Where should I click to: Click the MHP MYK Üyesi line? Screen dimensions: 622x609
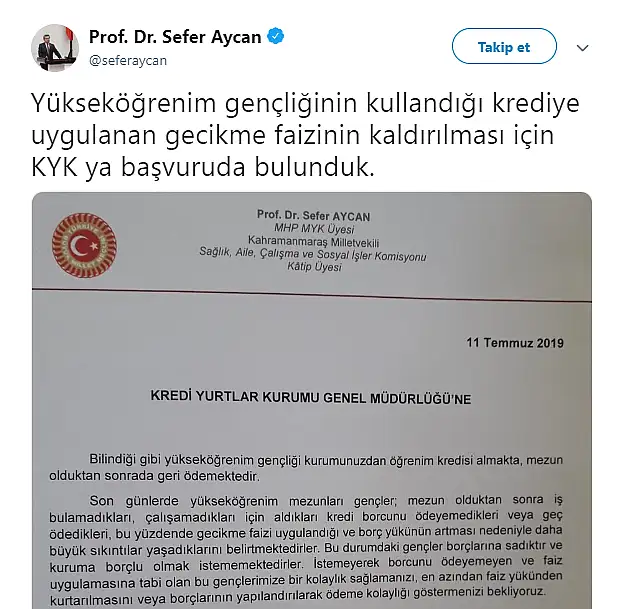[x=314, y=229]
